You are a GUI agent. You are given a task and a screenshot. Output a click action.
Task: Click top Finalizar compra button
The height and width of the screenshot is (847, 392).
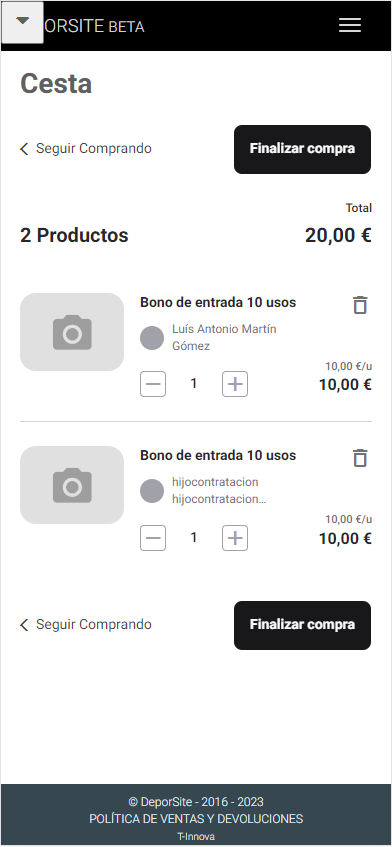(x=302, y=150)
